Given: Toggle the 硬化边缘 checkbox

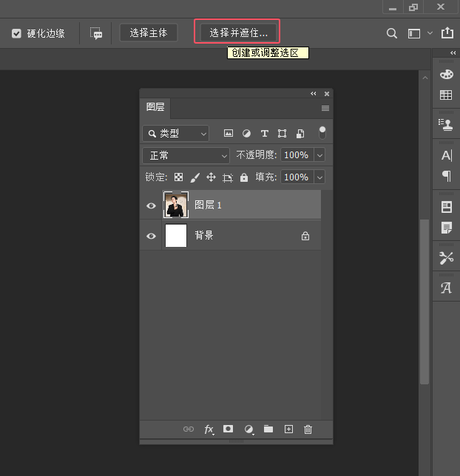Looking at the screenshot, I should point(16,33).
